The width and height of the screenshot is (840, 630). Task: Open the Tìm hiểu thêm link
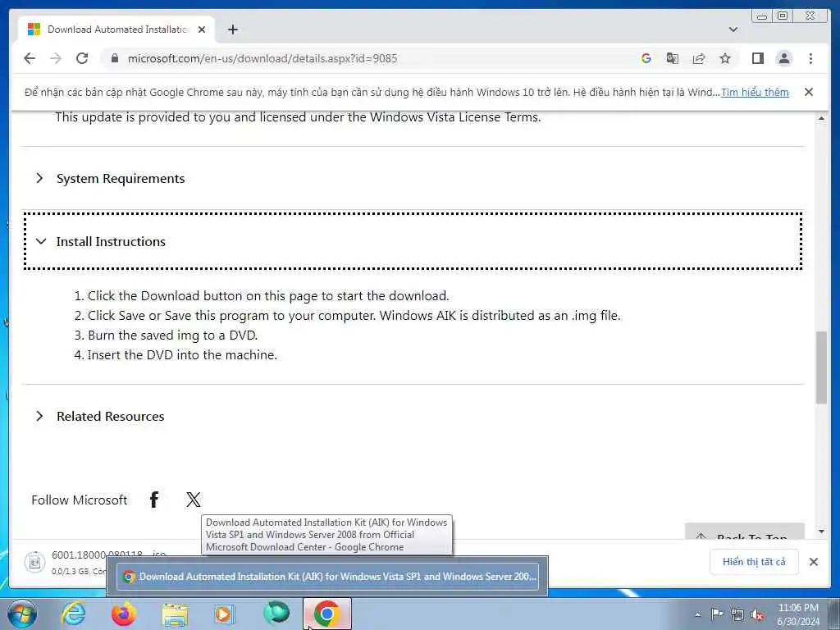(755, 92)
